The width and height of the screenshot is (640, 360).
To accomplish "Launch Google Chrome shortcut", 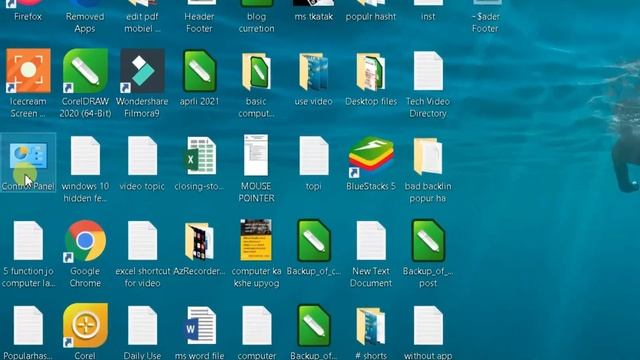I will pos(85,241).
